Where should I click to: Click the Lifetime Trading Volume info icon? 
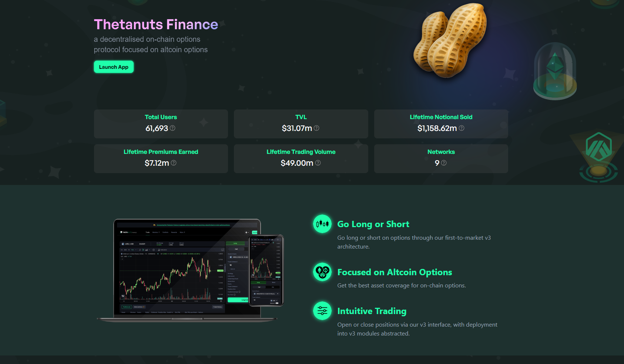(318, 163)
